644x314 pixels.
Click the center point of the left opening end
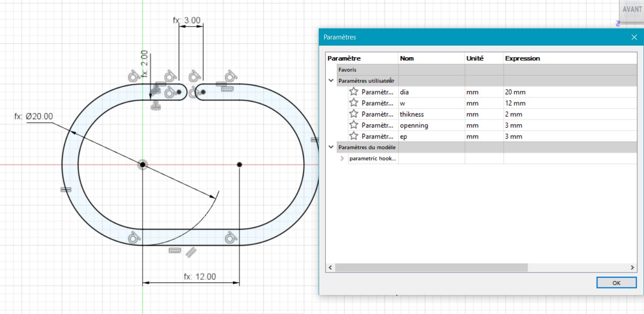coord(179,92)
